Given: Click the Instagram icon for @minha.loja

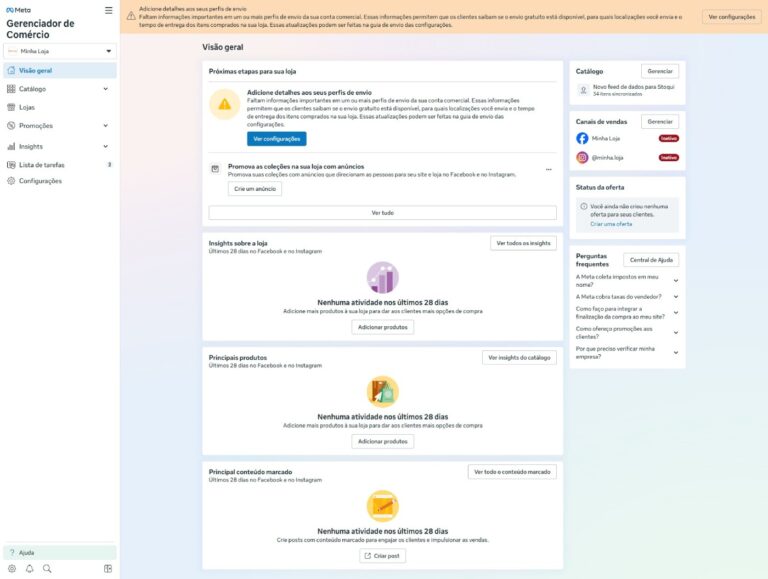Looking at the screenshot, I should point(582,157).
